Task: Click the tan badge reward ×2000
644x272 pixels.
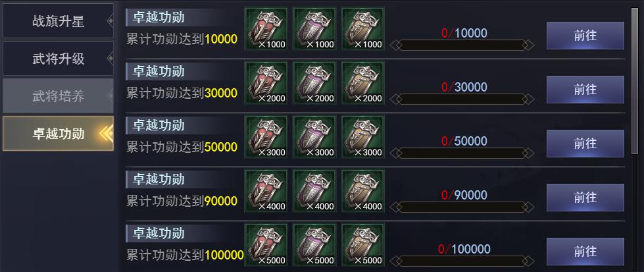Action: (363, 83)
